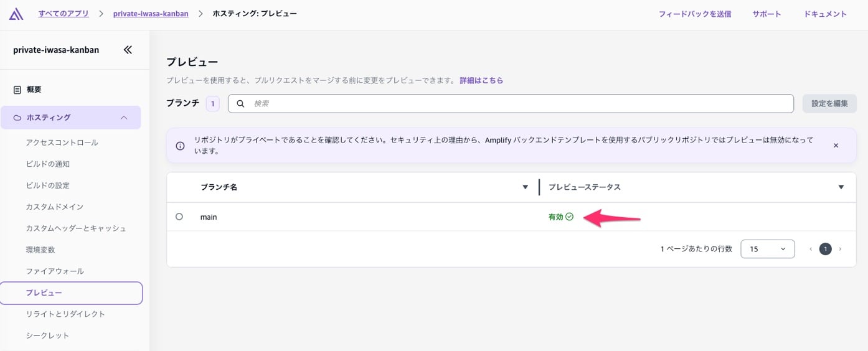Click the search magnifier icon
The height and width of the screenshot is (351, 868).
tap(240, 104)
